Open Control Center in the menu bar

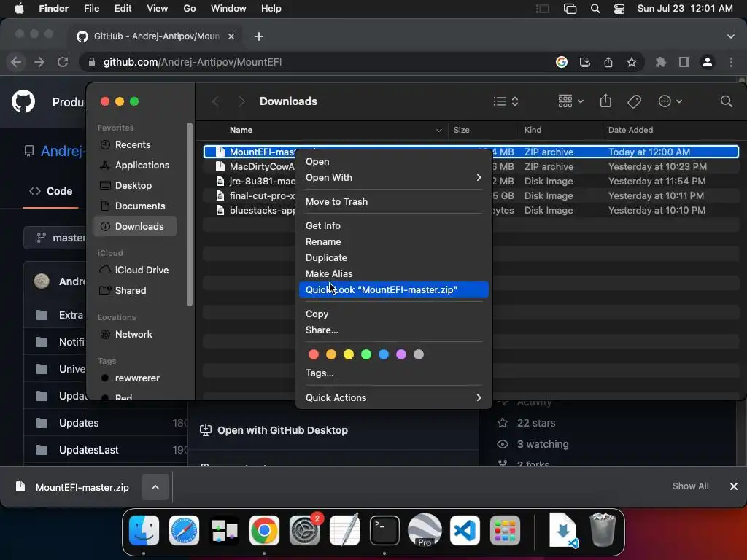click(x=619, y=9)
